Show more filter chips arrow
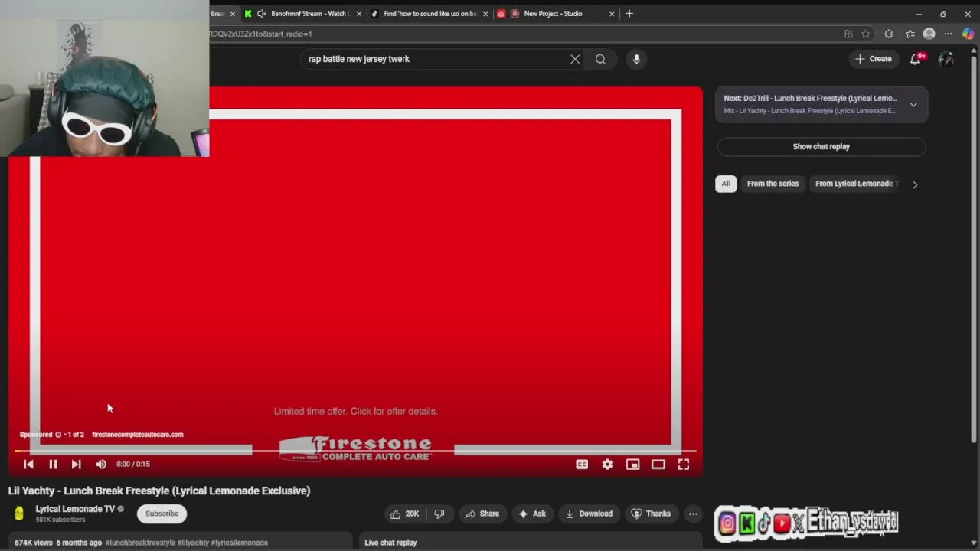This screenshot has height=551, width=980. [x=915, y=184]
